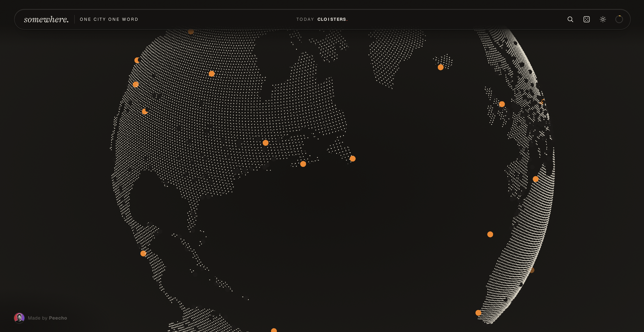Select the faded marker behind Africa's globe edge
Viewport: 644px width, 332px height.
point(532,270)
